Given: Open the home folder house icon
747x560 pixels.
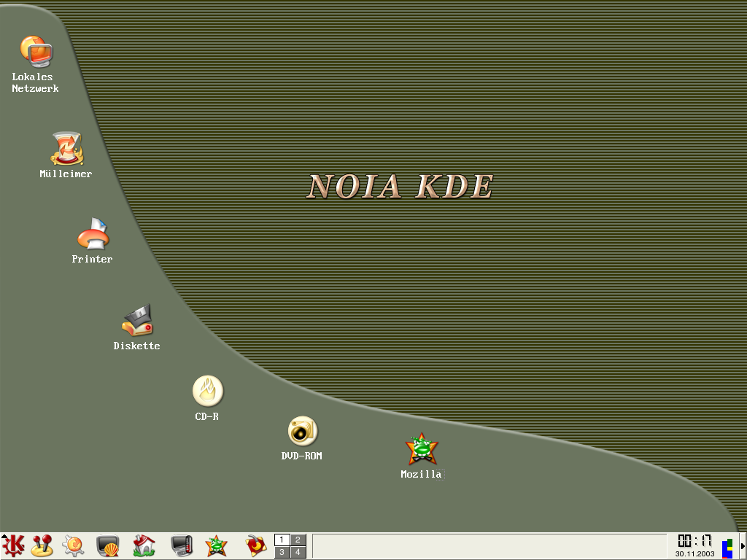Looking at the screenshot, I should tap(144, 545).
